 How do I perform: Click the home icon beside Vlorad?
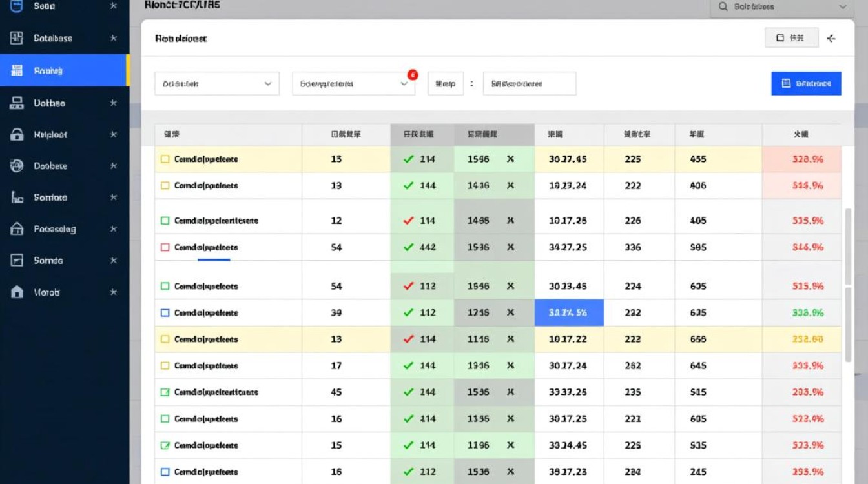click(17, 292)
